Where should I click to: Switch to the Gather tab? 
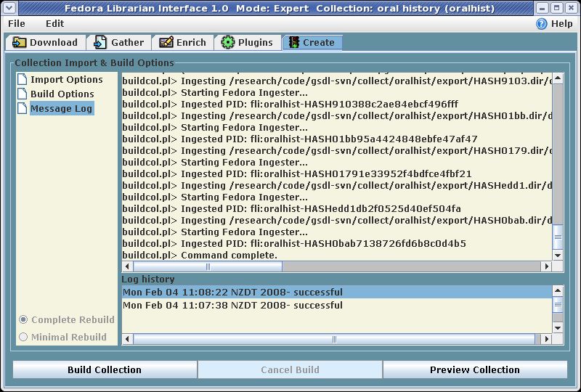pos(118,43)
